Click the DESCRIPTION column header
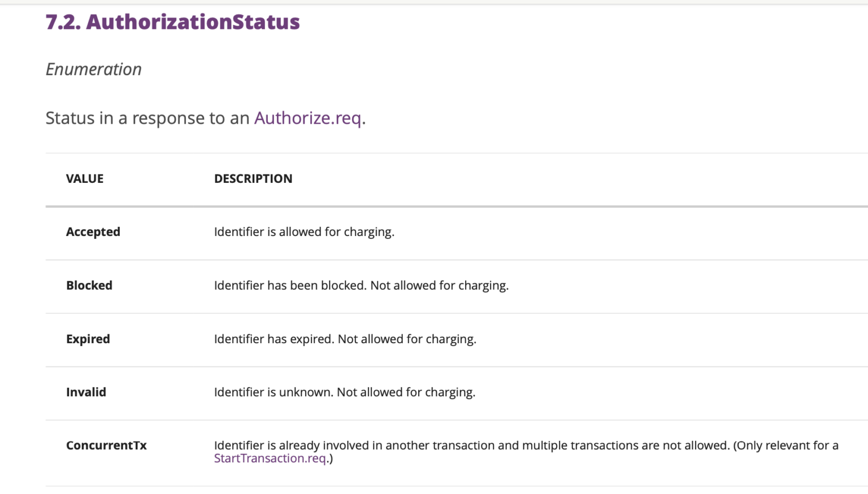Screen dimensions: 868x494 coord(253,178)
